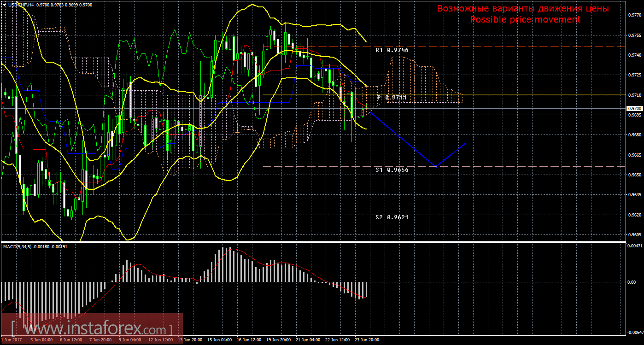
Task: Click the 23 Jun 20:00 time label
Action: 367,340
